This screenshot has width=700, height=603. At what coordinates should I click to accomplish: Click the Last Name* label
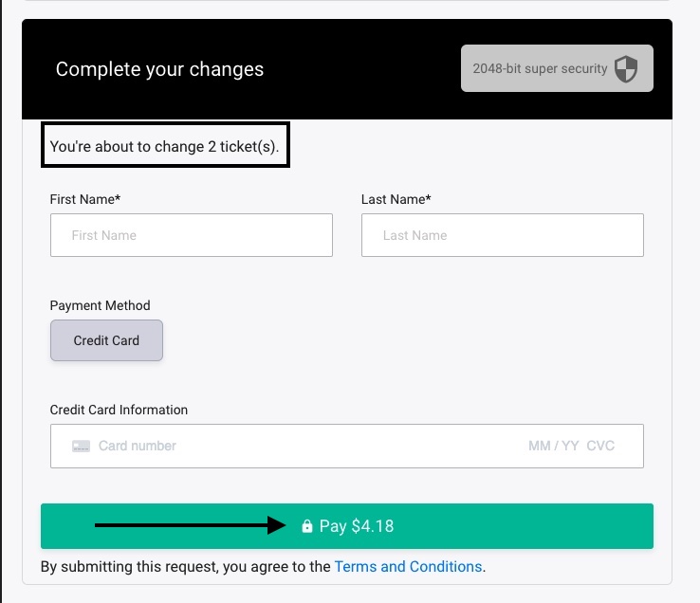click(396, 199)
